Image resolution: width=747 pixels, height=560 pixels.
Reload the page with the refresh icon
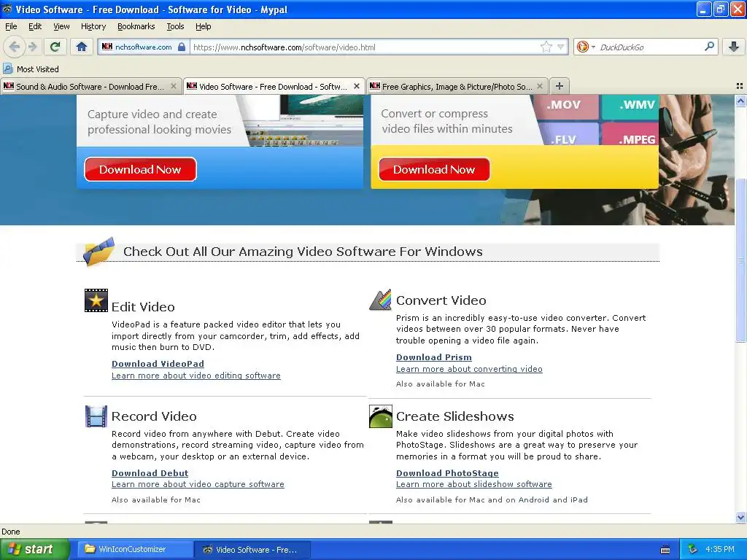click(x=55, y=47)
